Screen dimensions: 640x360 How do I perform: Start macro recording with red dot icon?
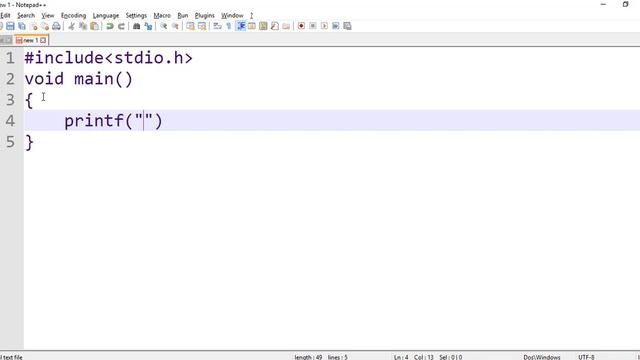(301, 26)
